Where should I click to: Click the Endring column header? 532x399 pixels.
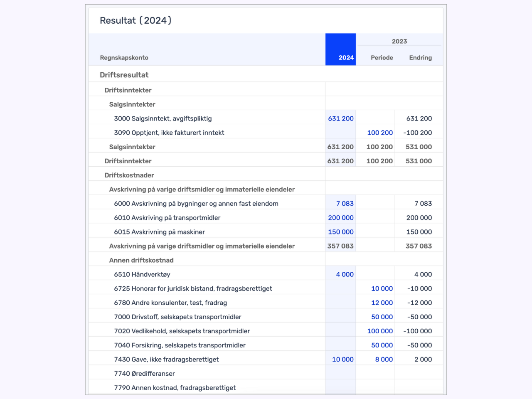pos(420,58)
